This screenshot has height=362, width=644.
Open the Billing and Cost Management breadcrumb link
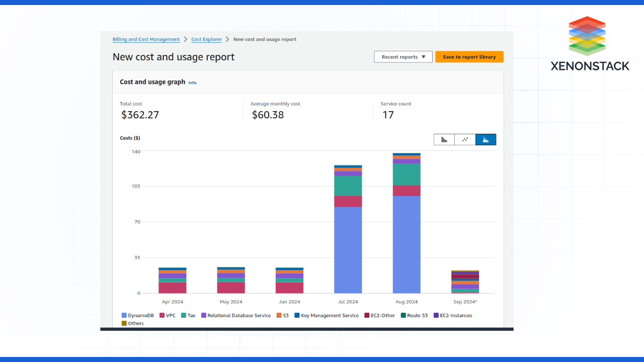tap(146, 39)
